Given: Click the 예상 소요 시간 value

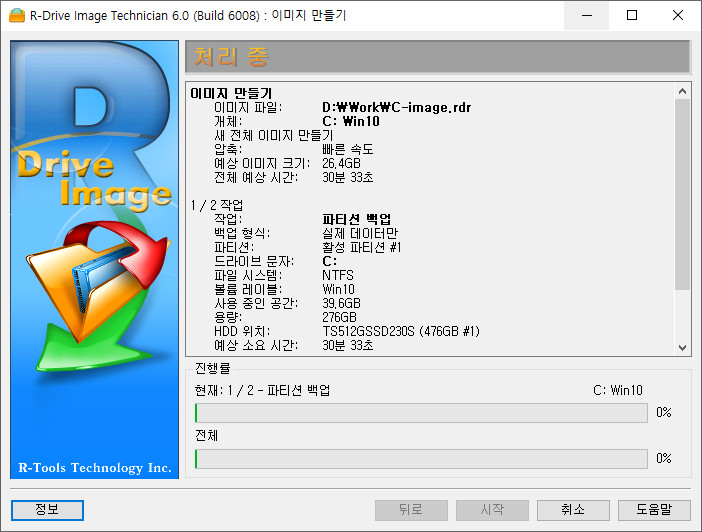Looking at the screenshot, I should [347, 345].
